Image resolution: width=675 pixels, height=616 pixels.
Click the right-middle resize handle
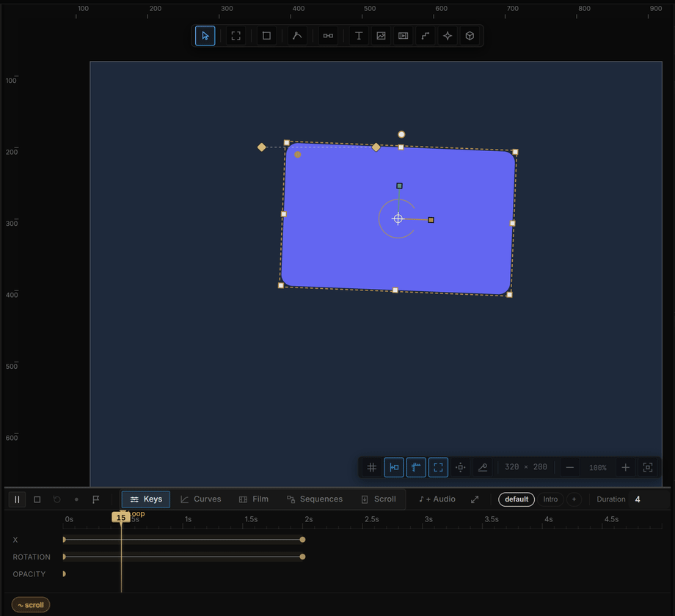pyautogui.click(x=512, y=223)
